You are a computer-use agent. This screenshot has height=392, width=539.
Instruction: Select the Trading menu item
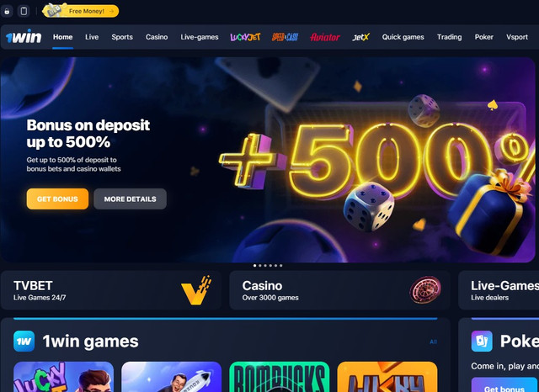pos(449,37)
